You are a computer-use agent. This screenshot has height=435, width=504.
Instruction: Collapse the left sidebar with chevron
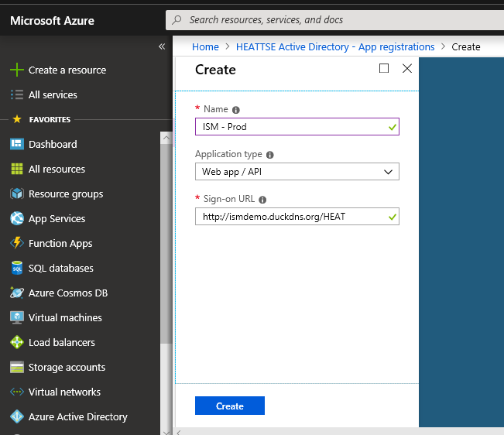[x=162, y=46]
